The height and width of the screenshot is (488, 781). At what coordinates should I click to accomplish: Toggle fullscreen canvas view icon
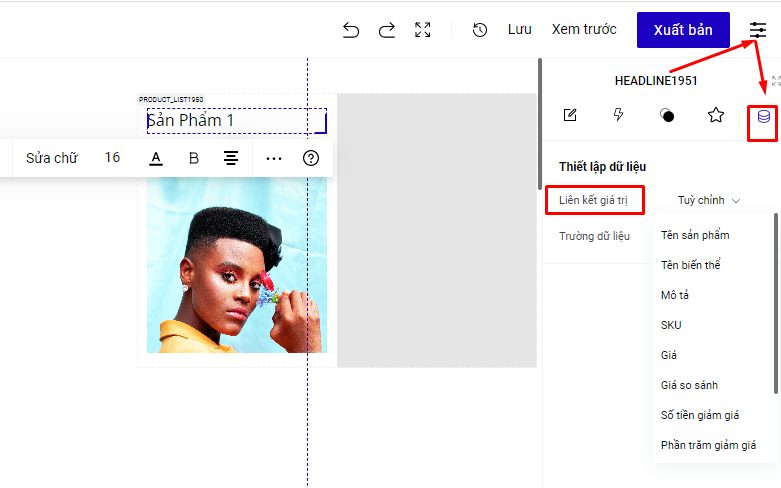coord(423,30)
